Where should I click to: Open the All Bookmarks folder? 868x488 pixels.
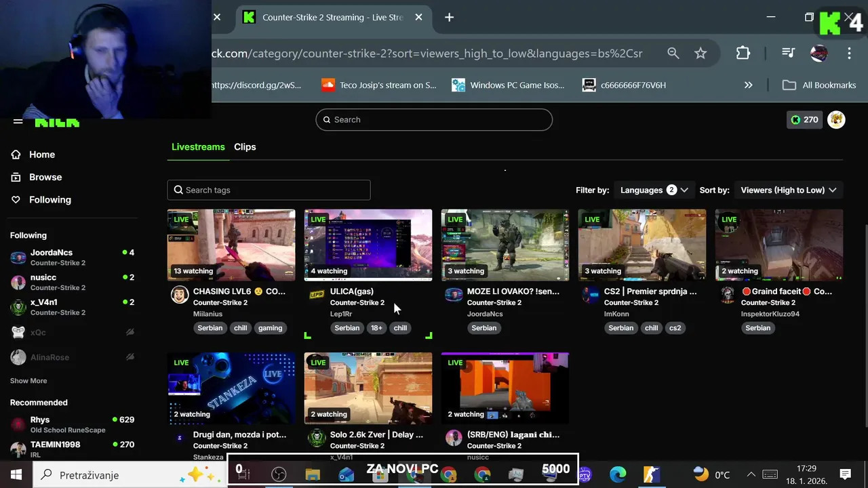pyautogui.click(x=819, y=85)
